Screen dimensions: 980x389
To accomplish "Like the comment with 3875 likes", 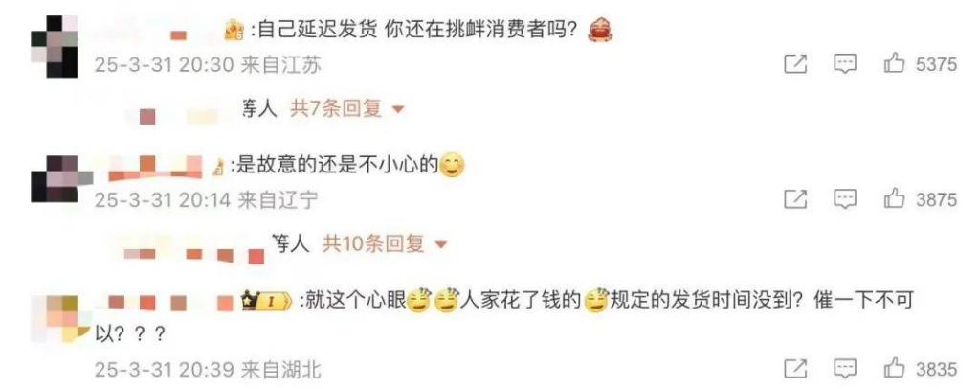I will 895,199.
